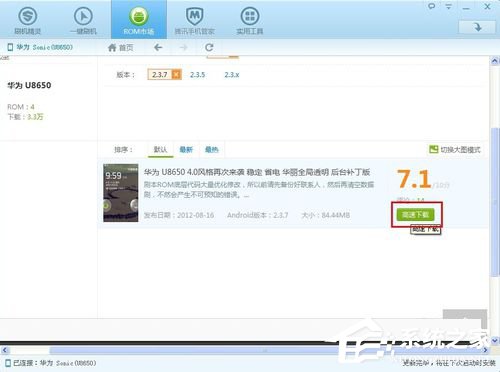Image resolution: width=500 pixels, height=372 pixels.
Task: Open the 实用工具 tools tab
Action: [x=250, y=20]
